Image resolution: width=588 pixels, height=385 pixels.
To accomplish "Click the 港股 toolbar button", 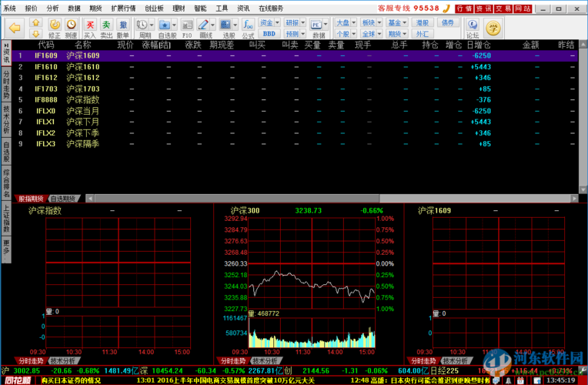I will (x=423, y=23).
